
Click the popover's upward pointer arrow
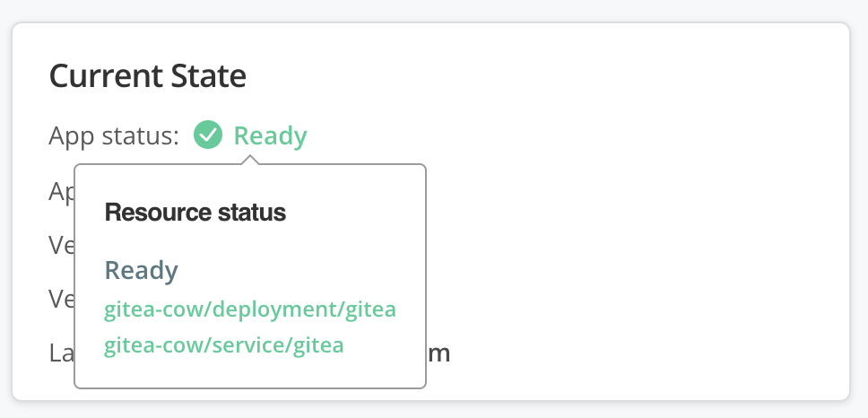pos(250,161)
